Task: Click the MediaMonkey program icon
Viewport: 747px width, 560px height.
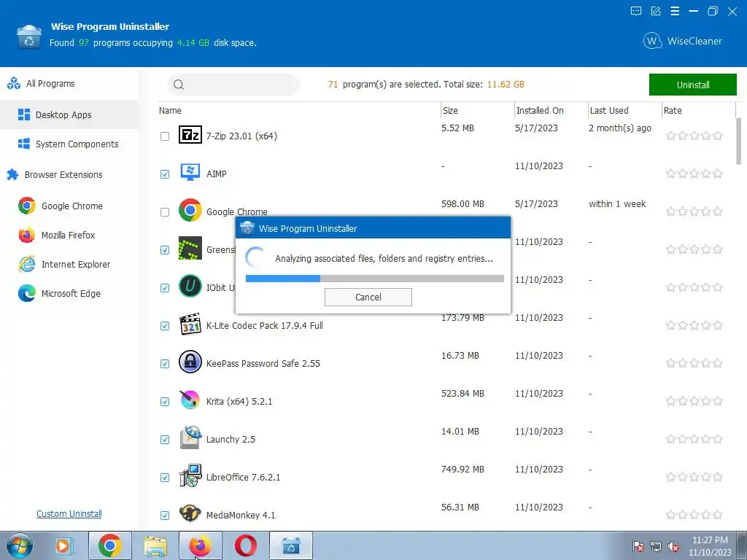Action: (190, 513)
